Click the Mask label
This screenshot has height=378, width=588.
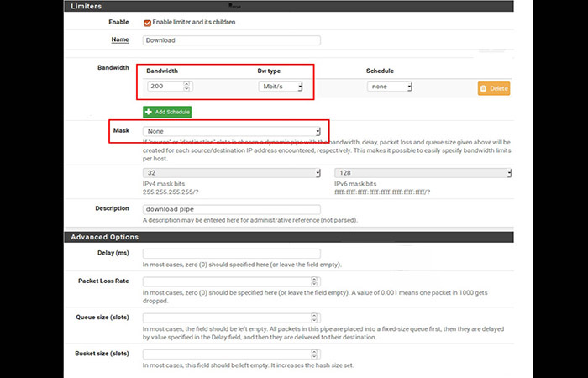coord(121,130)
